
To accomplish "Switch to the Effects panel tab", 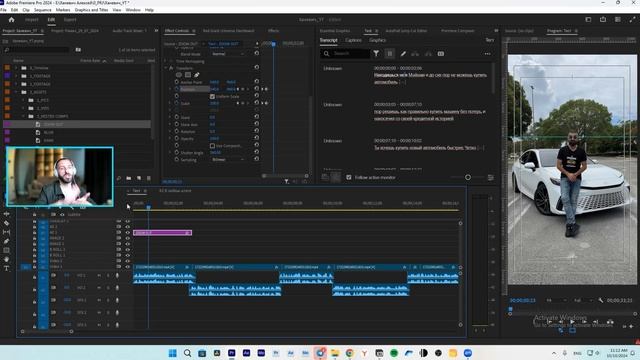I will (x=273, y=31).
